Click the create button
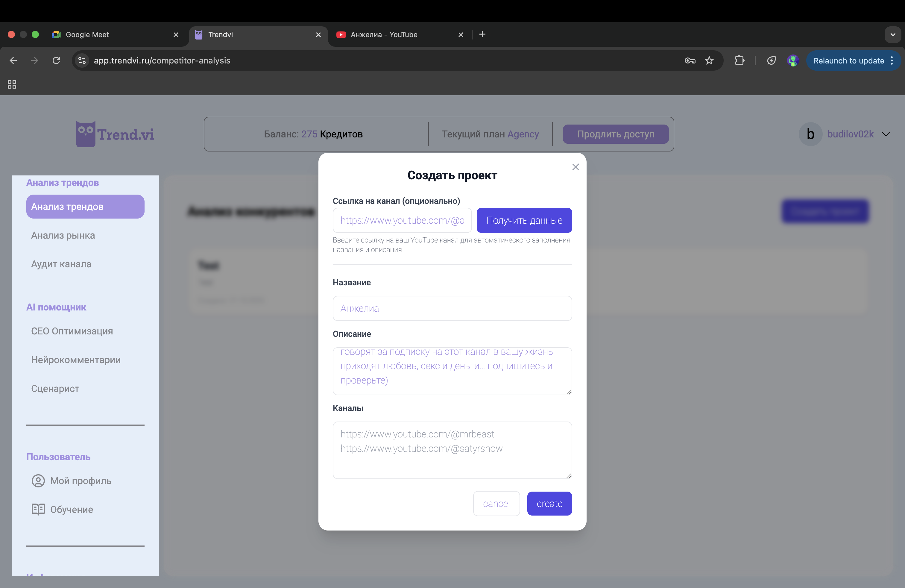Viewport: 905px width, 588px height. [549, 504]
